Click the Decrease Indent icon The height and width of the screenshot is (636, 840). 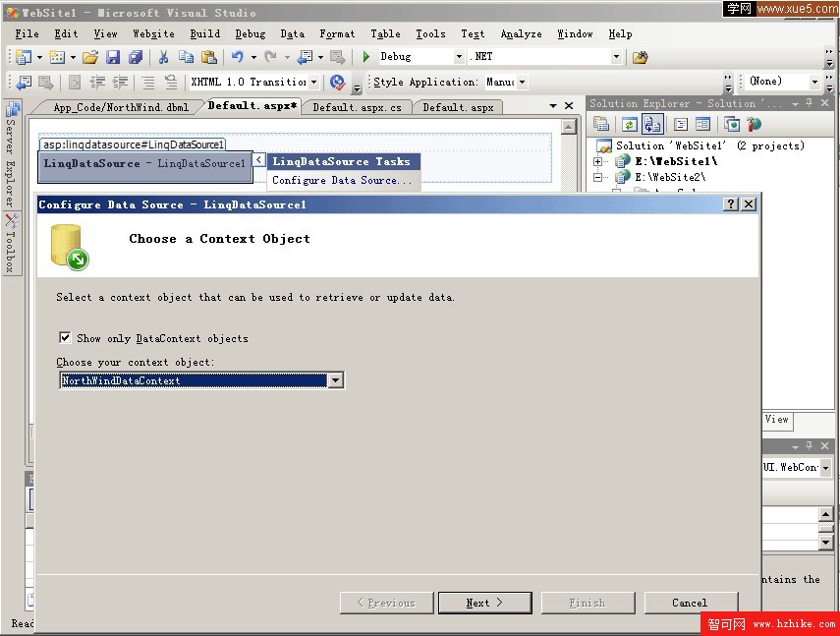coord(97,82)
